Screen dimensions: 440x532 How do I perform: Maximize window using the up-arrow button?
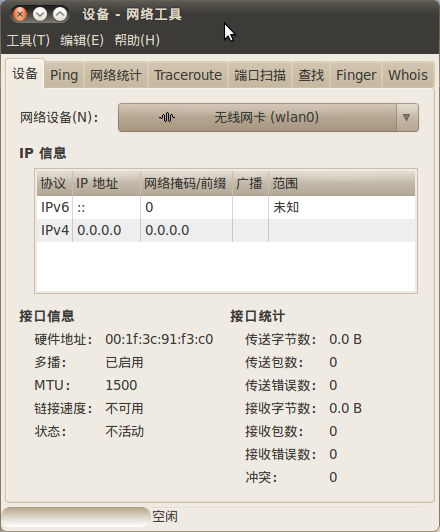[x=60, y=14]
